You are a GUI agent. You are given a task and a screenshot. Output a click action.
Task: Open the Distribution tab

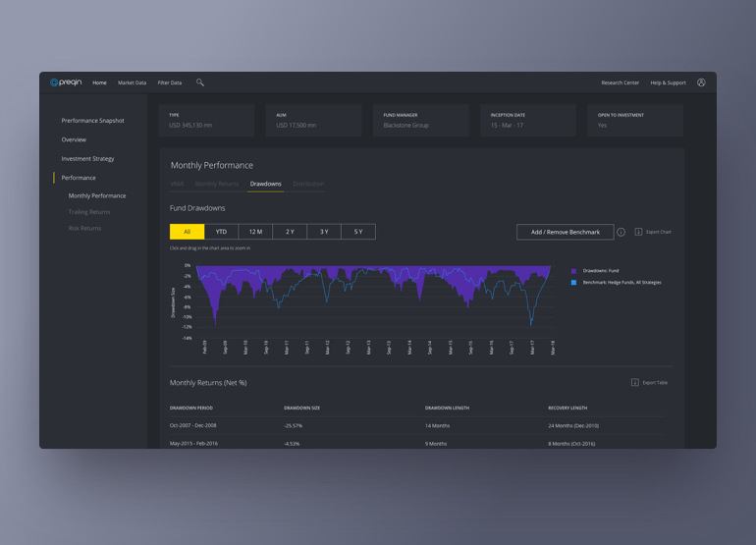308,184
